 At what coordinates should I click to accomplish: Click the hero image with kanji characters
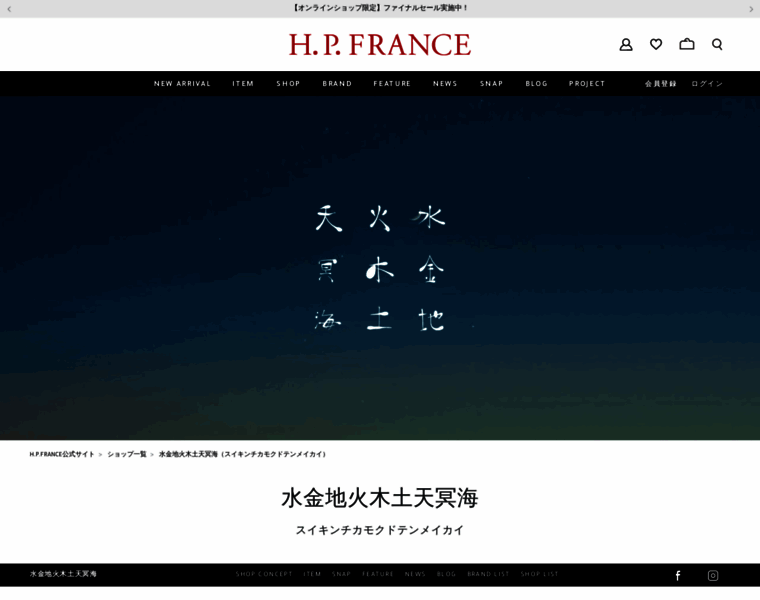tap(380, 268)
